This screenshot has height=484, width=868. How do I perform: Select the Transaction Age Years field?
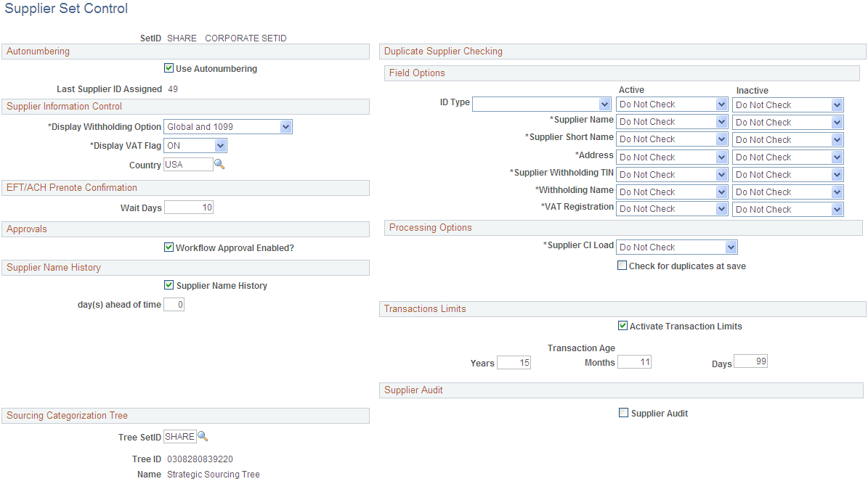tap(514, 362)
